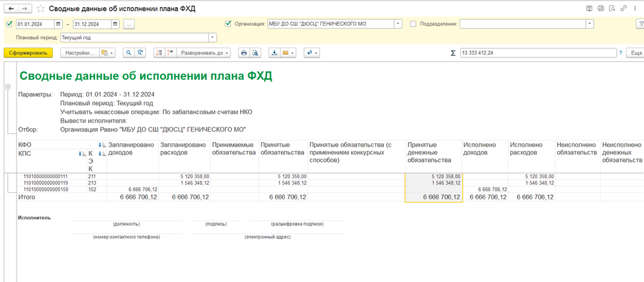Select the highlighted Итого cell under Принятые денежные обязательства

[x=434, y=197]
